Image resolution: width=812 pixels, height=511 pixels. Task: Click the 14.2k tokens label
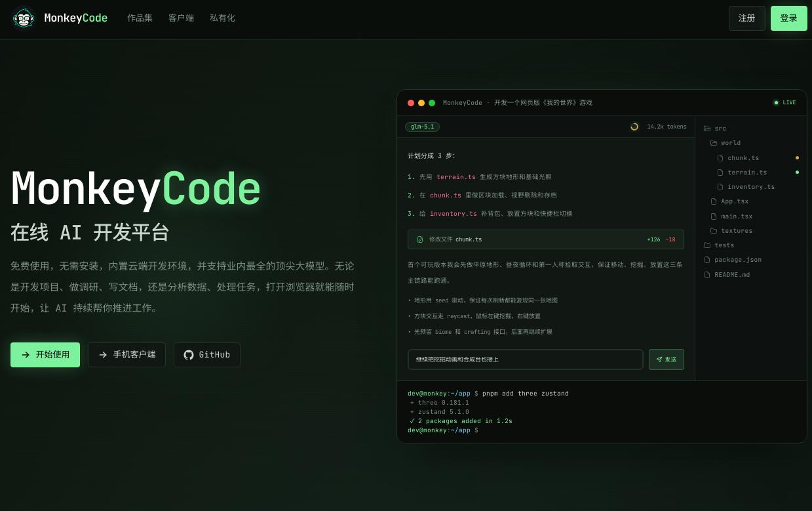[x=667, y=127]
